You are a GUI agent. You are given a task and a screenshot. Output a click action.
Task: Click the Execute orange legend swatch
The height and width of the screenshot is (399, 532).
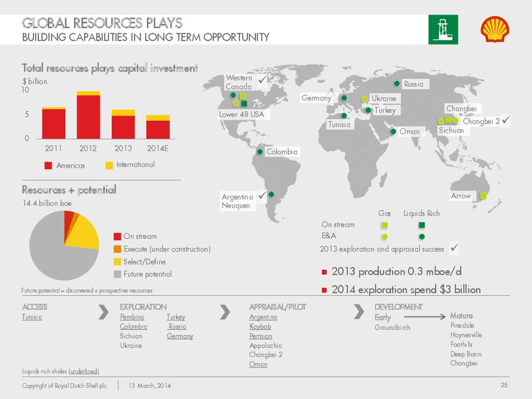pyautogui.click(x=118, y=249)
